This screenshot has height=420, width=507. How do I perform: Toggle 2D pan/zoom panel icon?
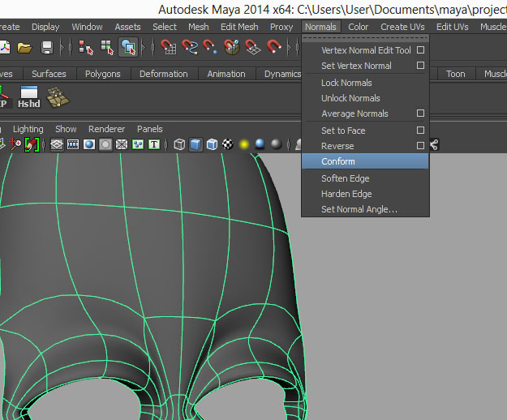pos(15,144)
